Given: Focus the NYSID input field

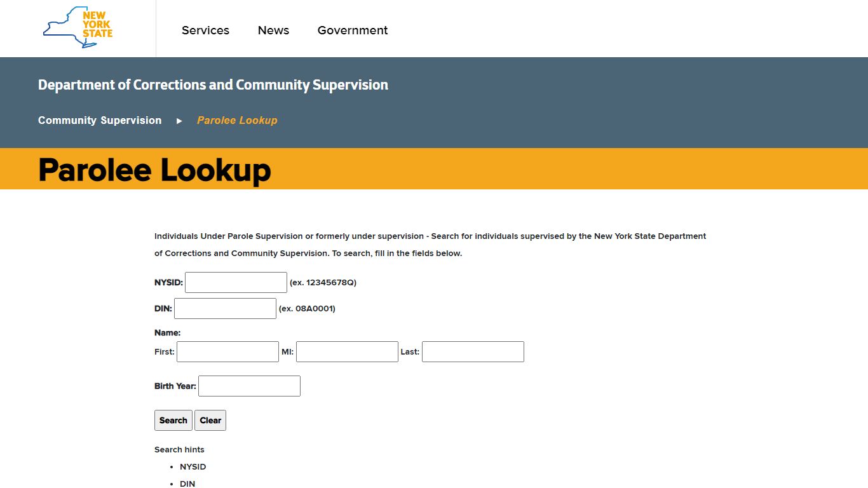Looking at the screenshot, I should coord(236,282).
